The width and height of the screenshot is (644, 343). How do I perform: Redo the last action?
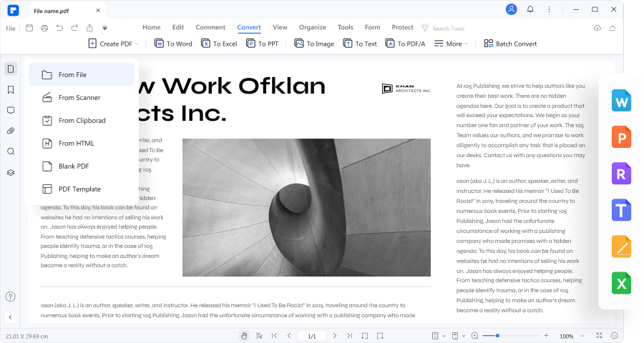click(x=74, y=28)
